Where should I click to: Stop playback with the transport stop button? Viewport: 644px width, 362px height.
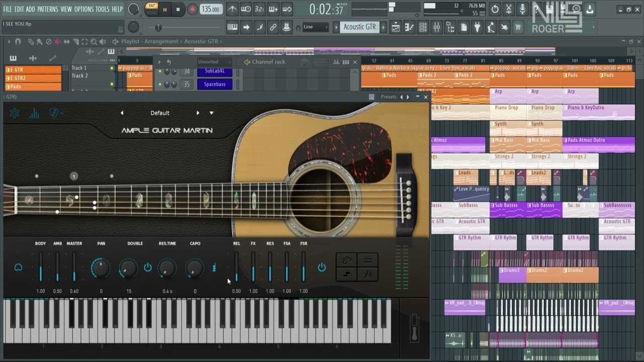tap(178, 9)
